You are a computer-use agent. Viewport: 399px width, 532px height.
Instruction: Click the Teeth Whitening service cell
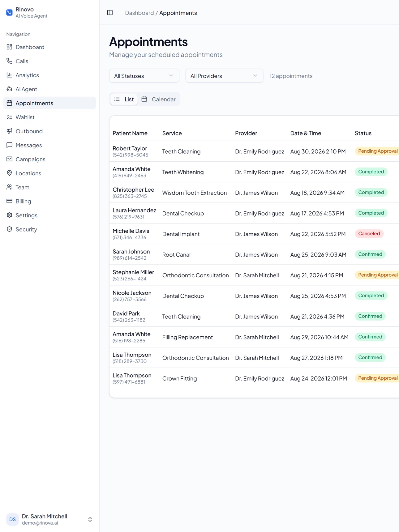tap(183, 172)
